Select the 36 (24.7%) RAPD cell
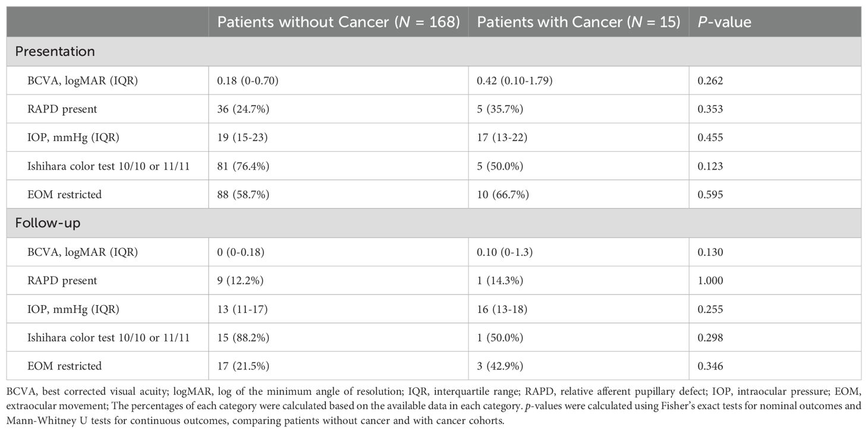 239,109
